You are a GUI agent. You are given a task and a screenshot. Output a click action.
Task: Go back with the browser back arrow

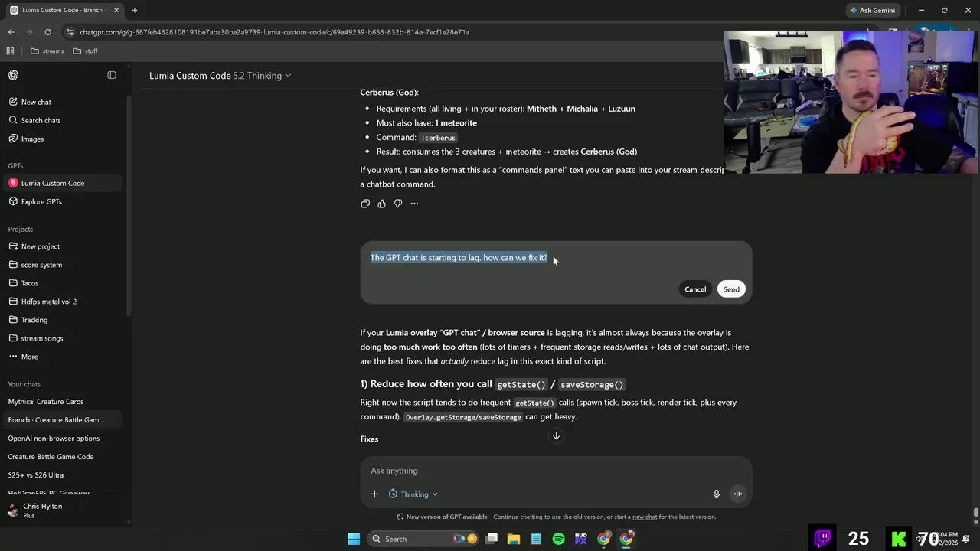pos(11,32)
